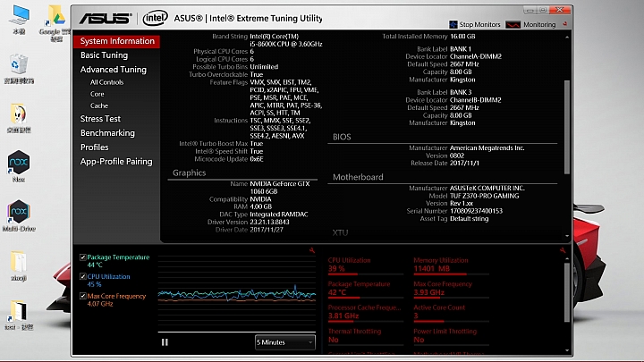Click the Active Core Count monitor

(x=451, y=312)
